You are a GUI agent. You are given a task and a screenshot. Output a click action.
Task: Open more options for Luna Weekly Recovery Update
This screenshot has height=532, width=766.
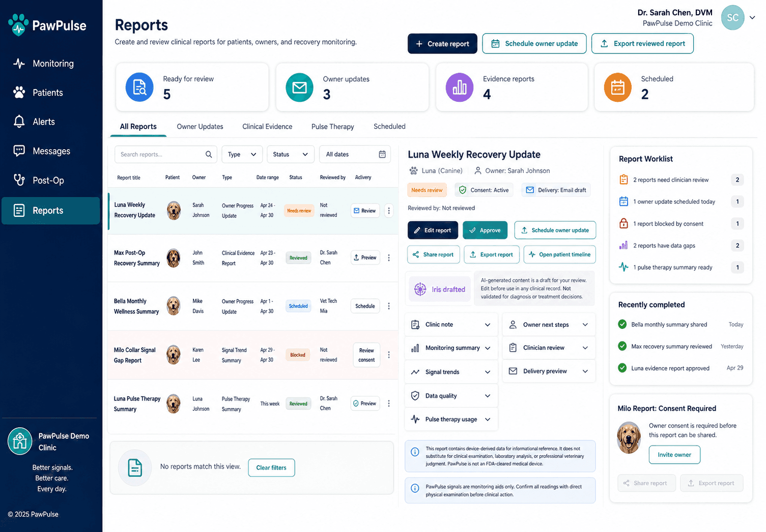389,211
